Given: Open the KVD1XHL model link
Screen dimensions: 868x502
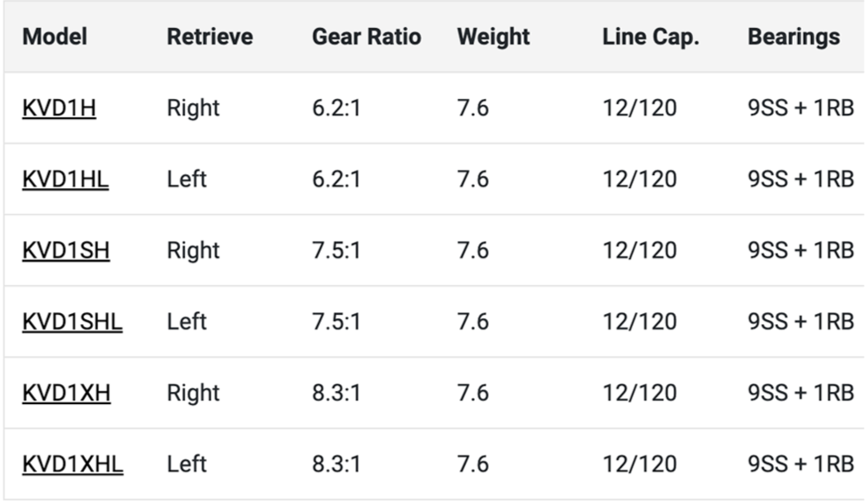Looking at the screenshot, I should (73, 464).
